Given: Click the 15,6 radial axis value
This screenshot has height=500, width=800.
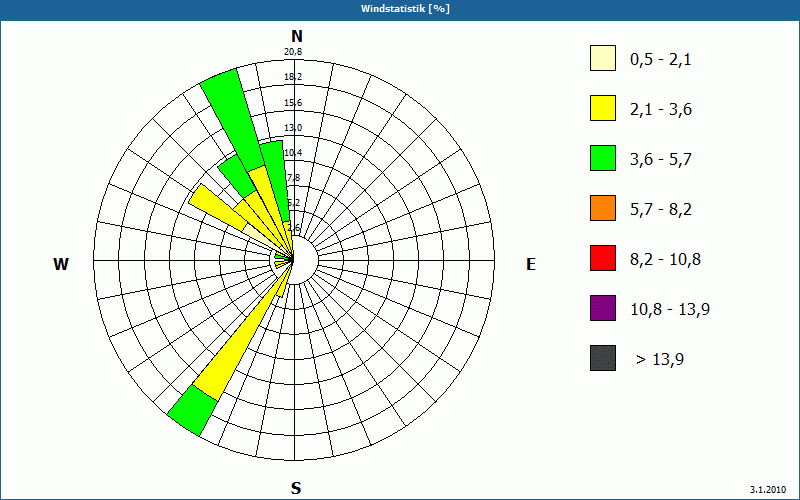Looking at the screenshot, I should pos(293,103).
